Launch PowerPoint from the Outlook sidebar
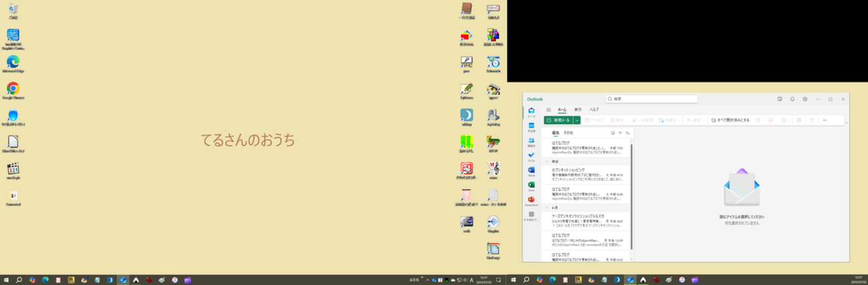This screenshot has width=868, height=285. click(531, 200)
